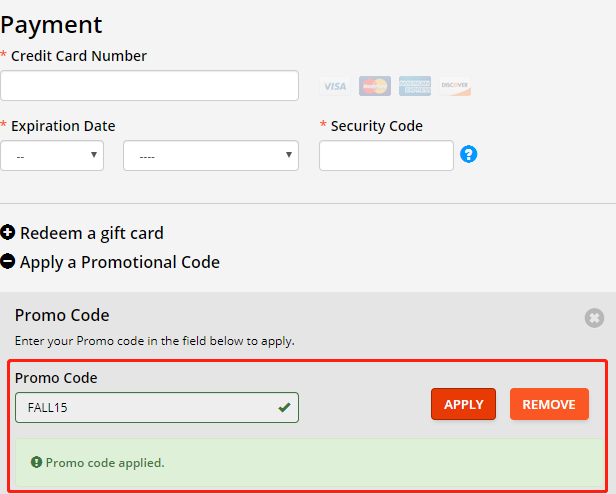Click the MasterCard logo icon
The width and height of the screenshot is (616, 494).
pos(375,86)
